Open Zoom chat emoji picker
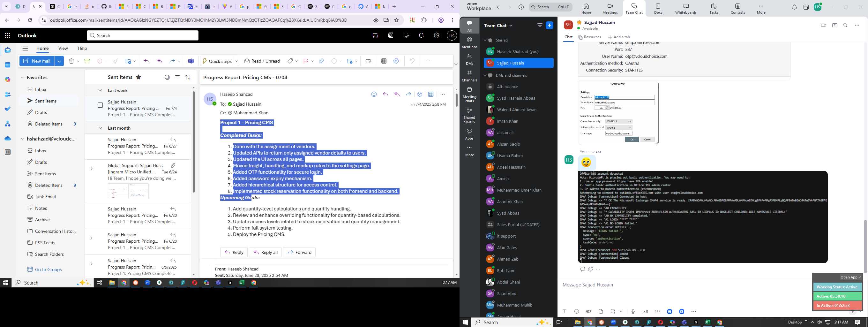The width and height of the screenshot is (868, 327). (577, 311)
